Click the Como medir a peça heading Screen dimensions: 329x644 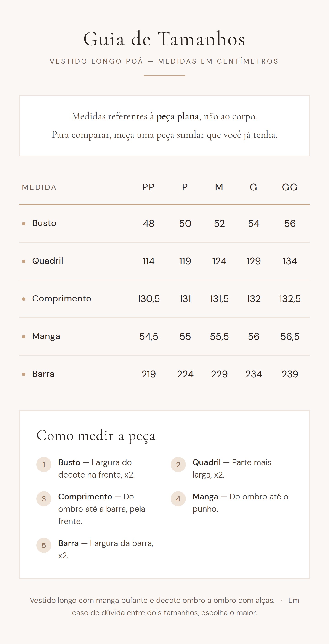coord(96,436)
